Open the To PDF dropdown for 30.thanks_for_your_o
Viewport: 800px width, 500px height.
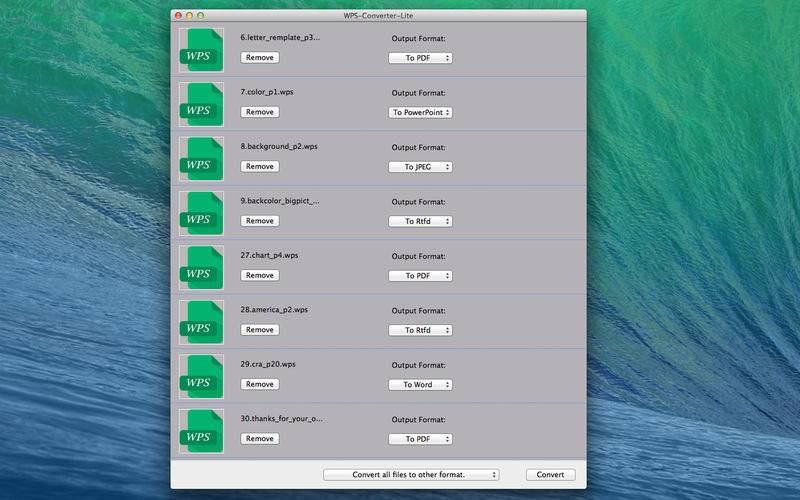coord(420,439)
